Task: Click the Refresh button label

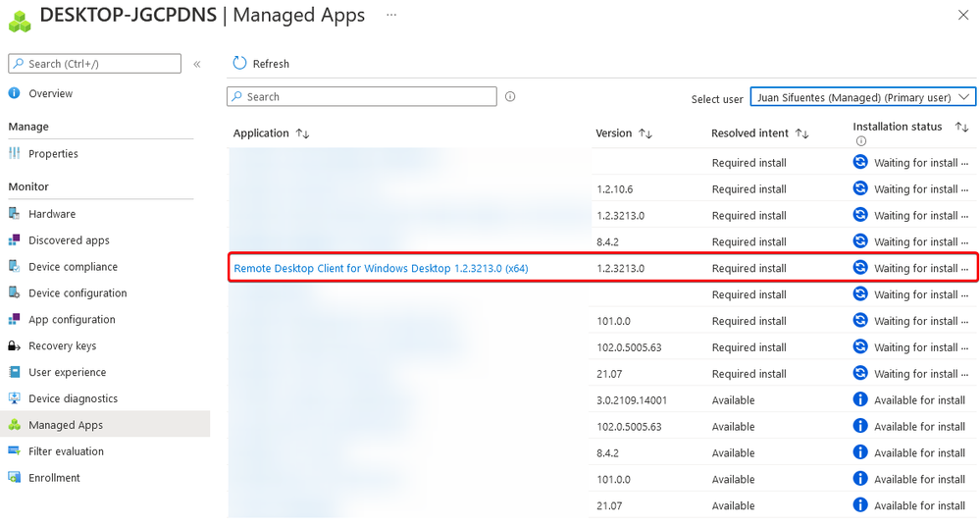Action: [271, 63]
